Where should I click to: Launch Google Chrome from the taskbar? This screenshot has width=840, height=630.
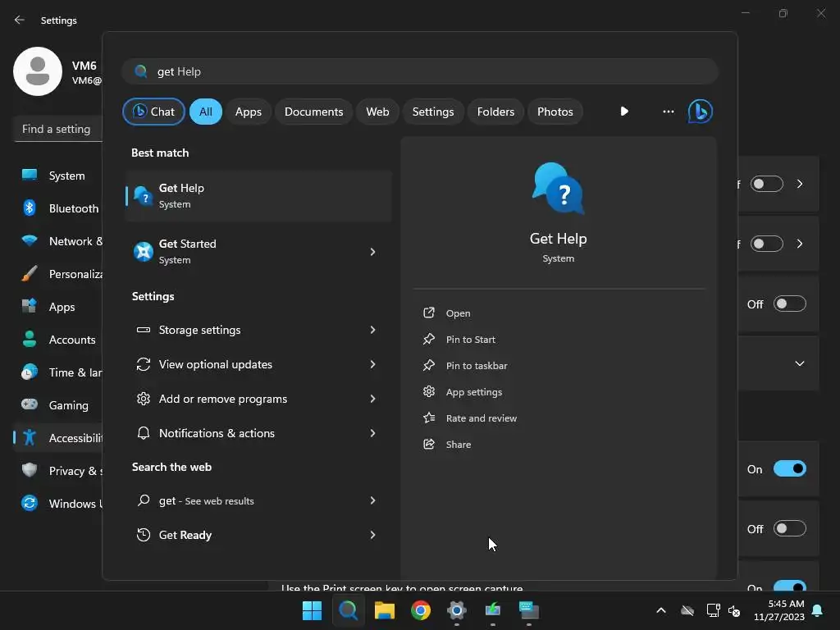click(421, 610)
